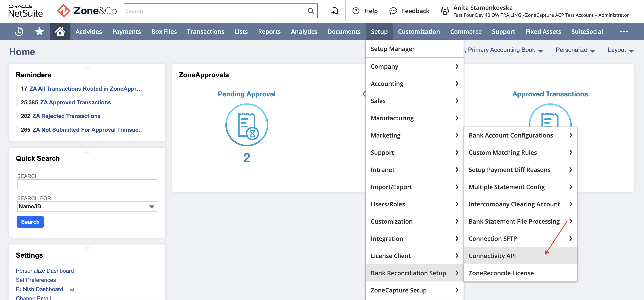The height and width of the screenshot is (300, 644).
Task: Click the Search button in Quick Search
Action: coord(30,222)
